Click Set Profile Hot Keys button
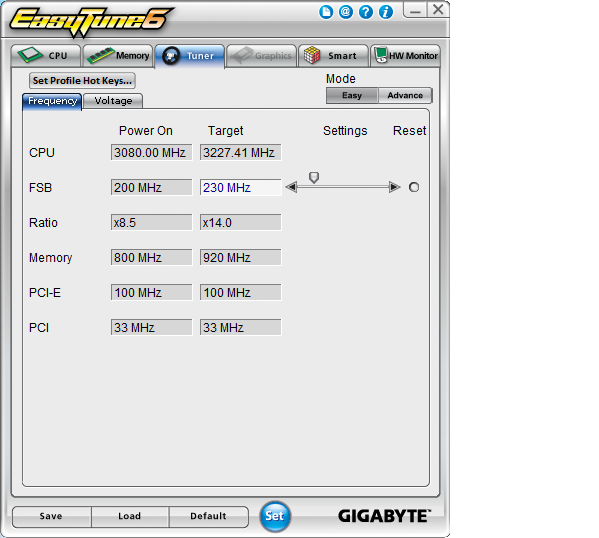This screenshot has width=599, height=538. coord(82,81)
